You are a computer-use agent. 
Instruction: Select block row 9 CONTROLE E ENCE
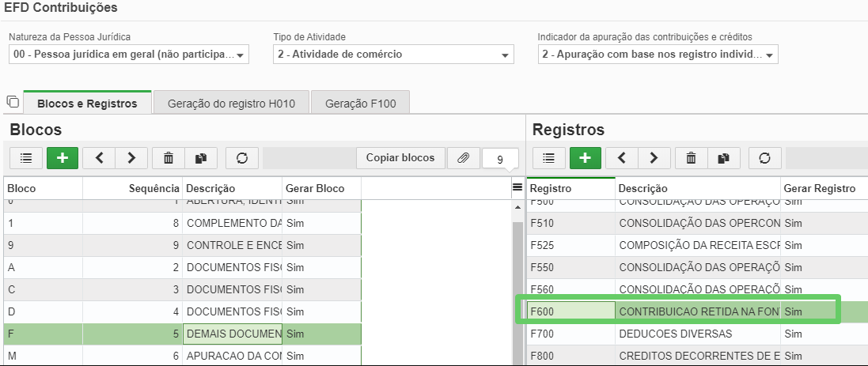click(x=182, y=246)
